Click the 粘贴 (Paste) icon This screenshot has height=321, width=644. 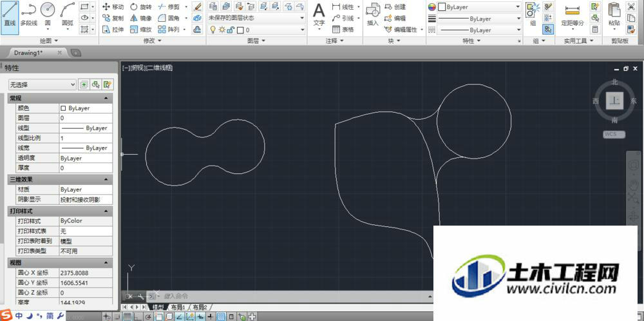(614, 15)
